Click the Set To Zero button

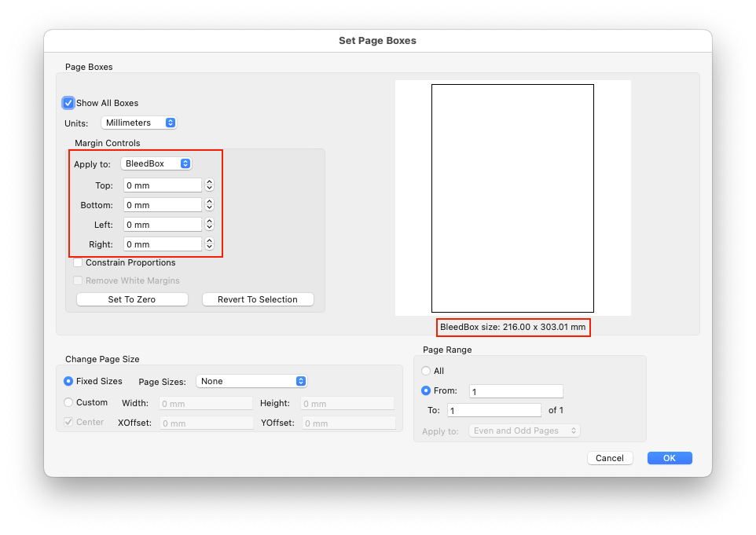point(132,299)
